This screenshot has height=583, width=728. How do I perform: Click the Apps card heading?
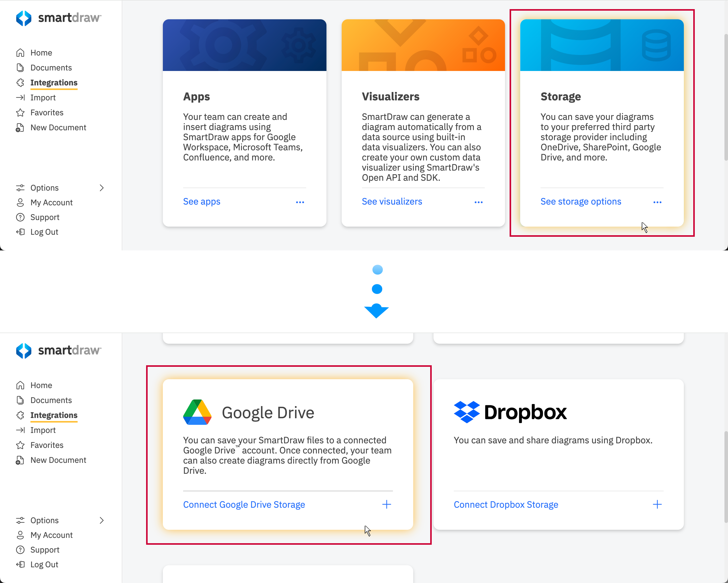196,97
